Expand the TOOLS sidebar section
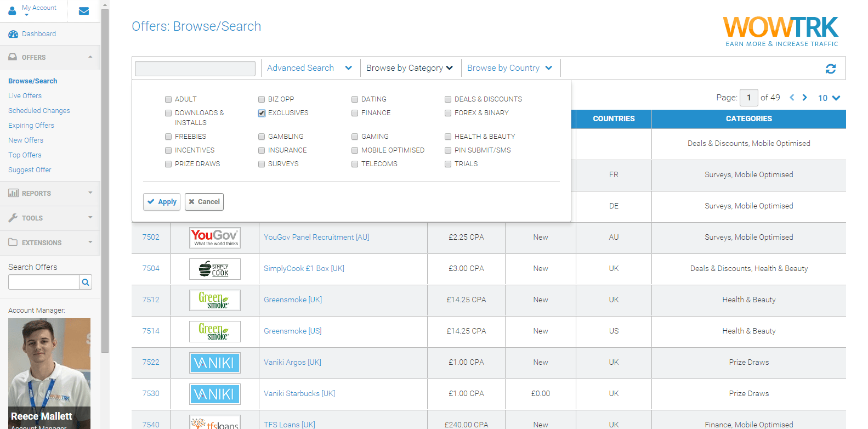The height and width of the screenshot is (429, 868). point(50,218)
